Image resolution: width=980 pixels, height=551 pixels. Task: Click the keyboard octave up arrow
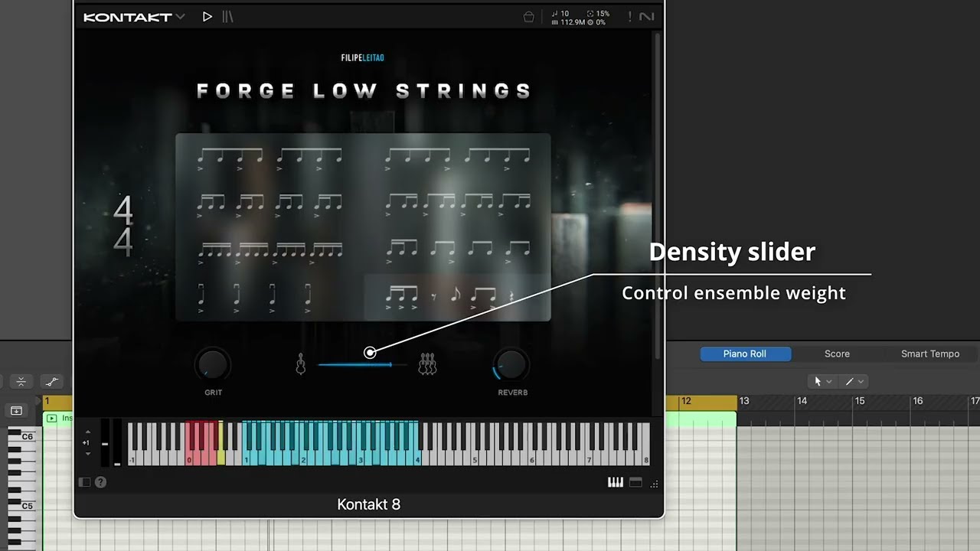click(88, 432)
